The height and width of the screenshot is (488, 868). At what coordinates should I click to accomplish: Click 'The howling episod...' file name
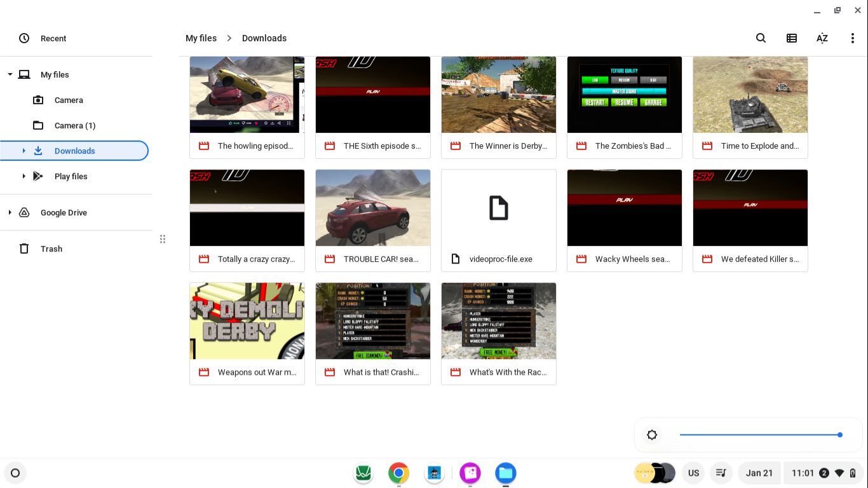(x=255, y=146)
